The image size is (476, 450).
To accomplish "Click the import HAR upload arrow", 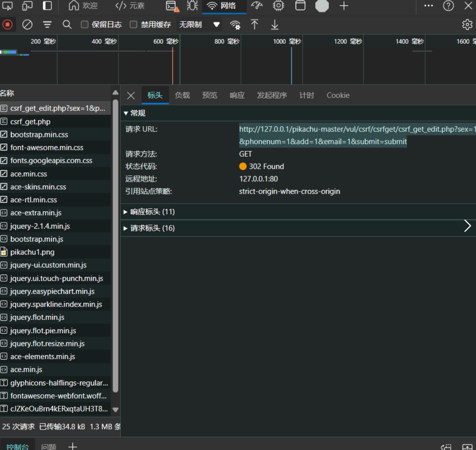I will [255, 25].
